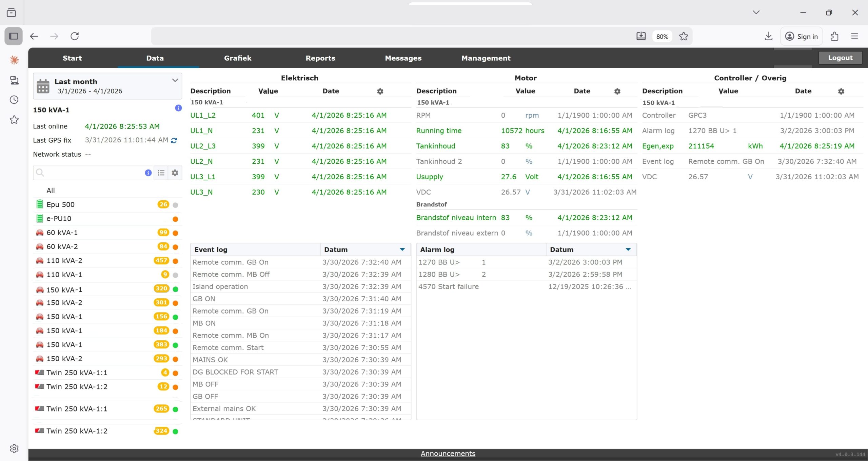Click the info icon beside 150 kVA-1
The width and height of the screenshot is (868, 461).
click(x=178, y=108)
